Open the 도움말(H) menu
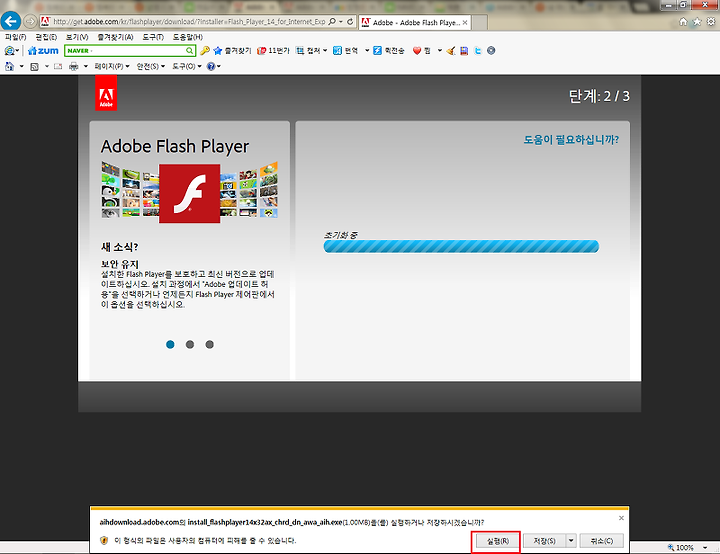The image size is (720, 554). click(188, 37)
